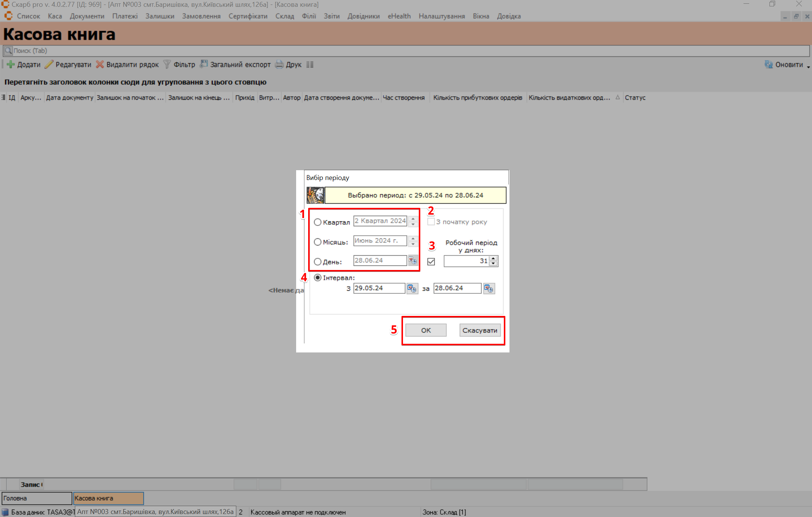This screenshot has height=517, width=812.
Task: Click the Поиск search field
Action: (x=406, y=51)
